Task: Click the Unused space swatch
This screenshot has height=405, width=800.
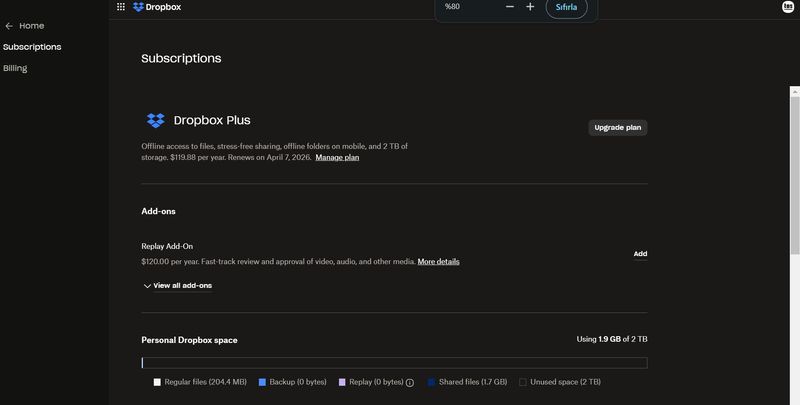Action: 522,382
